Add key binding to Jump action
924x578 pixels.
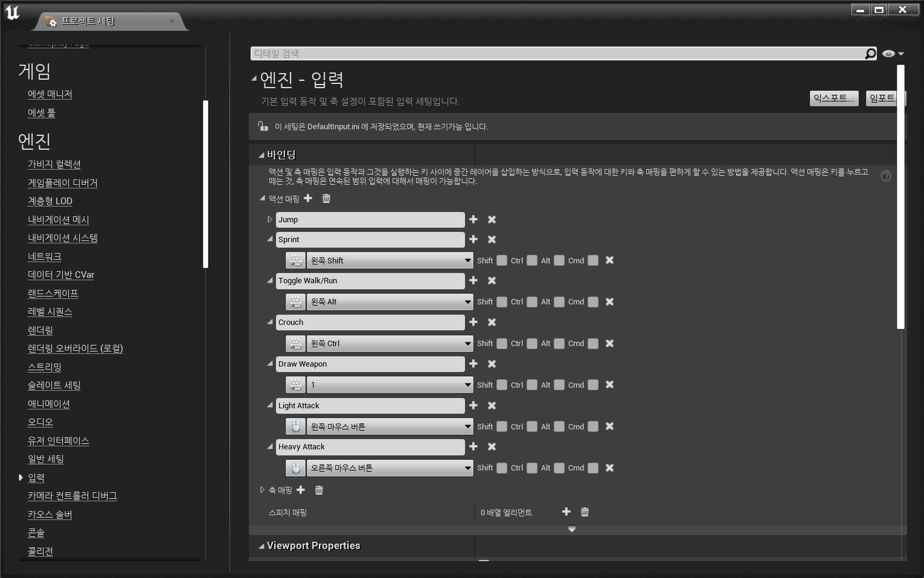[473, 219]
